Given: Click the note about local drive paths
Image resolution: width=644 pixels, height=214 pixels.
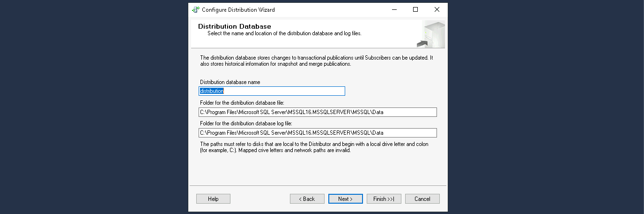Looking at the screenshot, I should [x=314, y=147].
